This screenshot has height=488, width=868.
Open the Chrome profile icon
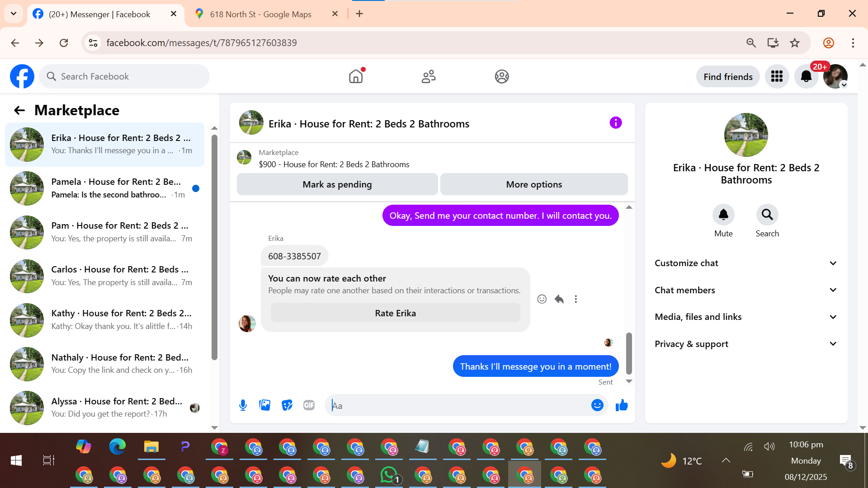click(829, 43)
